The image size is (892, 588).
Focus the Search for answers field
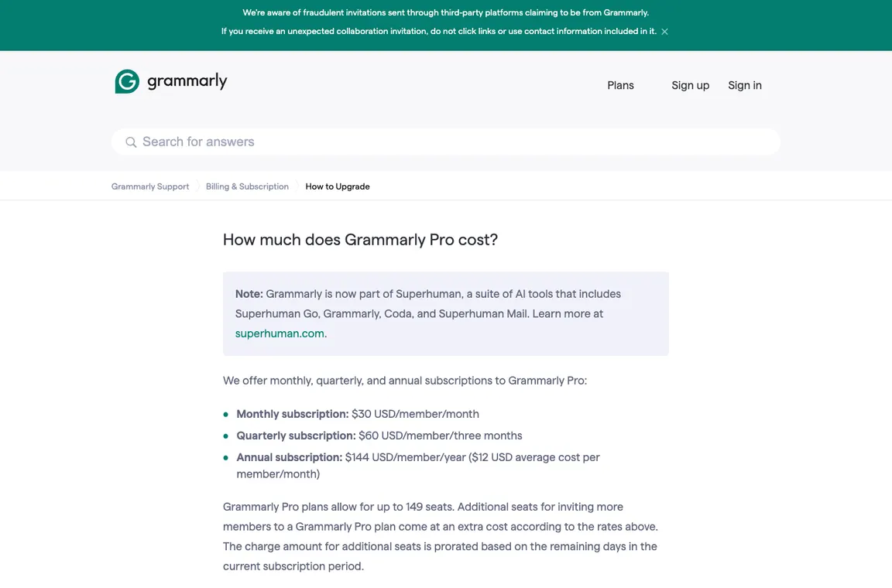445,142
